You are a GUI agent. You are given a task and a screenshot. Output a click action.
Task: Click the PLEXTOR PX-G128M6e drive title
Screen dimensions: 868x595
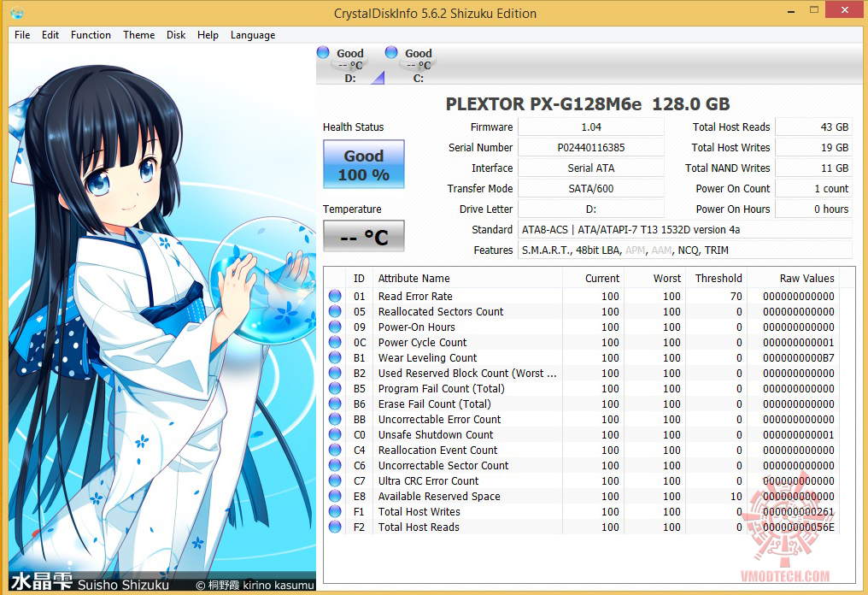(x=588, y=104)
